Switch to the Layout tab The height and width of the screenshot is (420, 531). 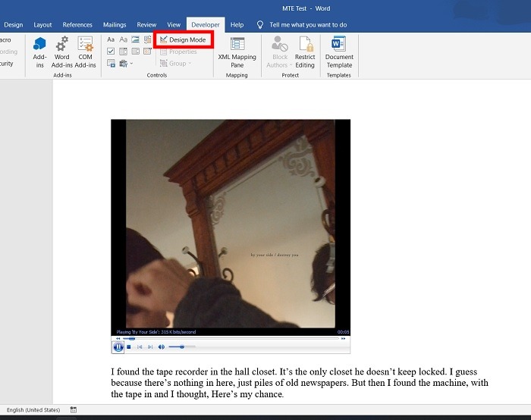point(42,25)
